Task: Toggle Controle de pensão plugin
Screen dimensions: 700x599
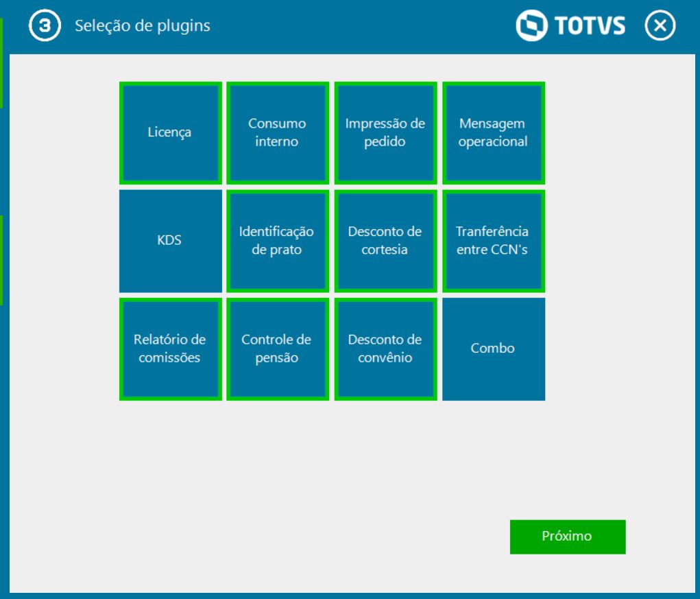Action: coord(278,349)
